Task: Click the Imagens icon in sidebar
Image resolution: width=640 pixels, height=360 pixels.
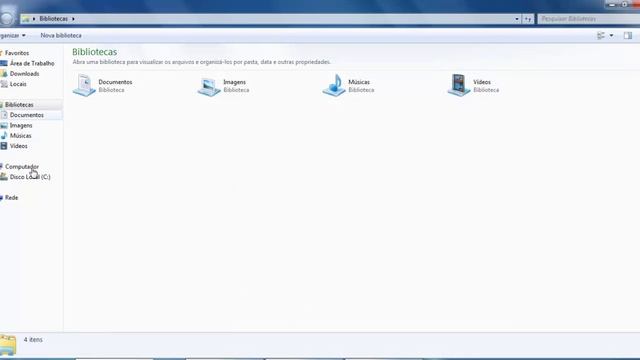Action: (4, 125)
